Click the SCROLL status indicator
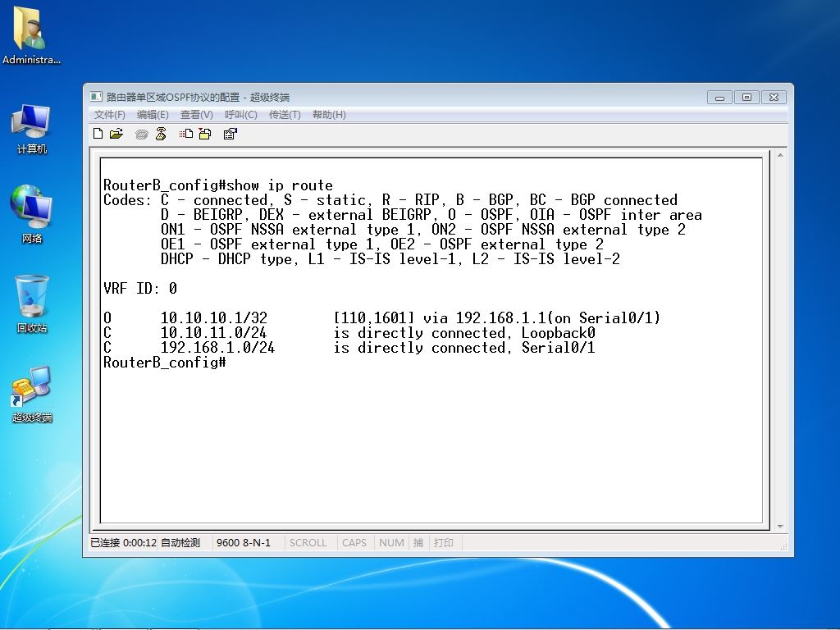Viewport: 840px width, 630px height. 308,543
